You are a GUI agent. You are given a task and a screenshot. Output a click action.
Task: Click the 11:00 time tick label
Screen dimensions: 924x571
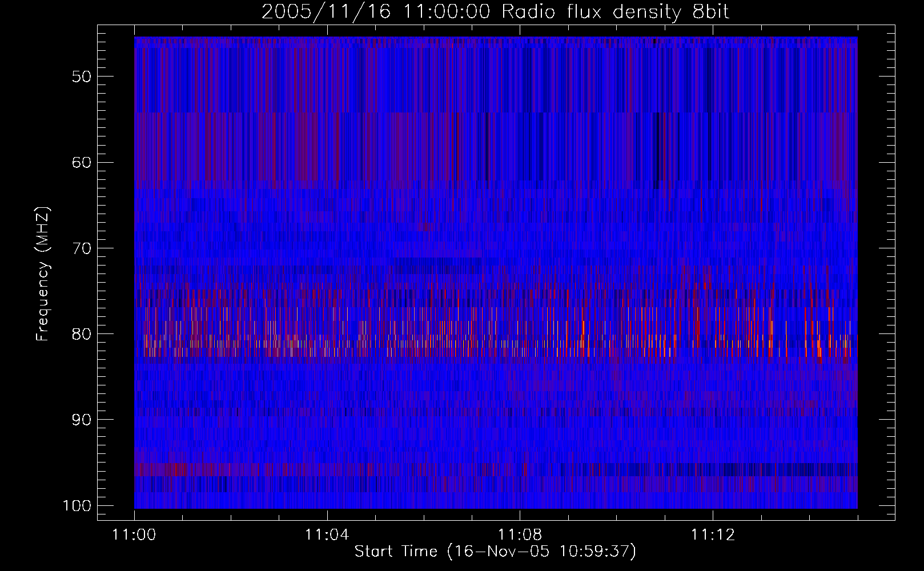coord(135,535)
